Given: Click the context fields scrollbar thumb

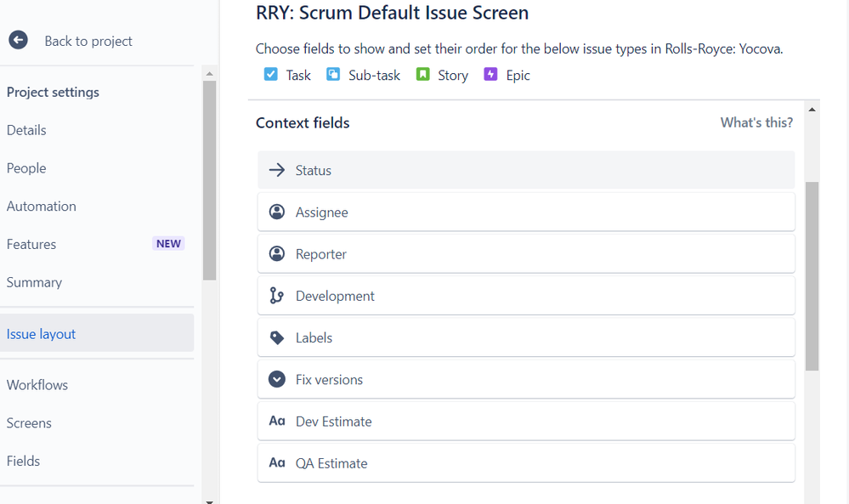Looking at the screenshot, I should (812, 276).
